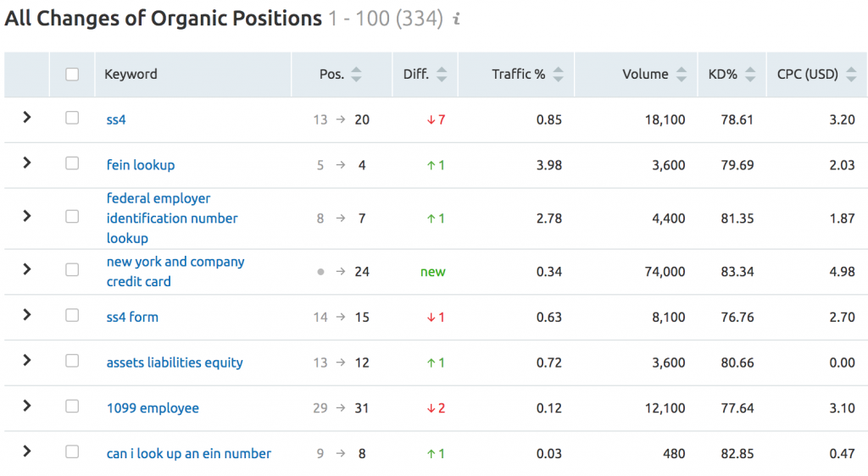Check the box for fein lookup row
The height and width of the screenshot is (476, 868).
point(72,163)
